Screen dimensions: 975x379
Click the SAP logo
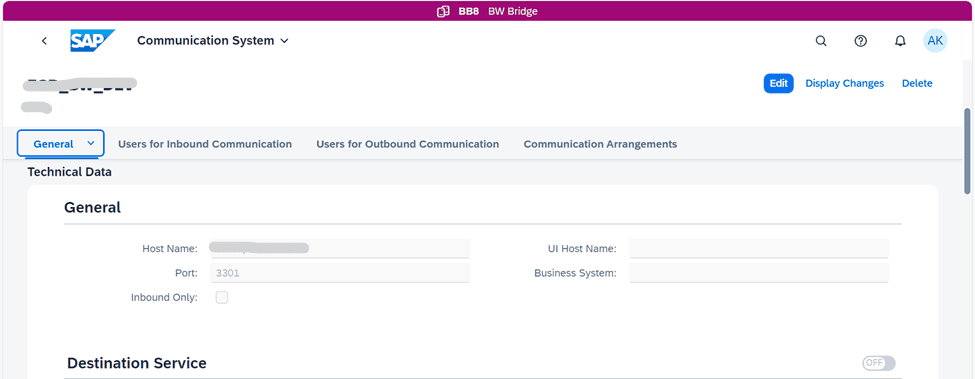(x=93, y=40)
